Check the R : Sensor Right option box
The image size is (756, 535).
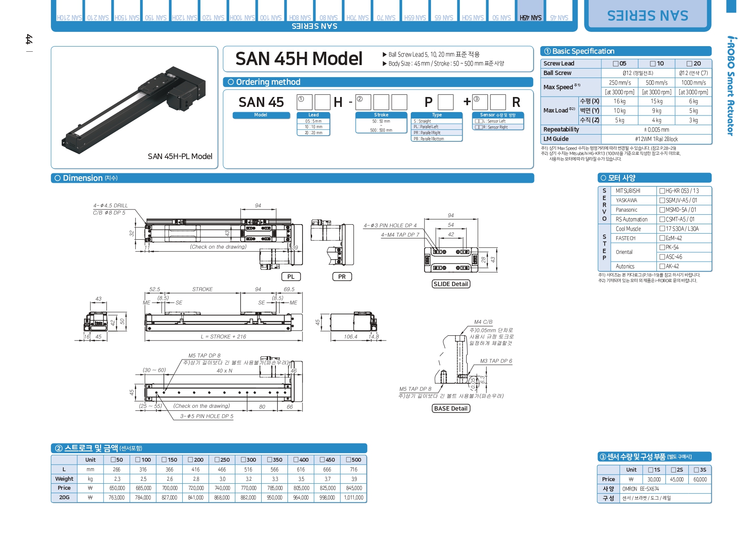click(478, 127)
